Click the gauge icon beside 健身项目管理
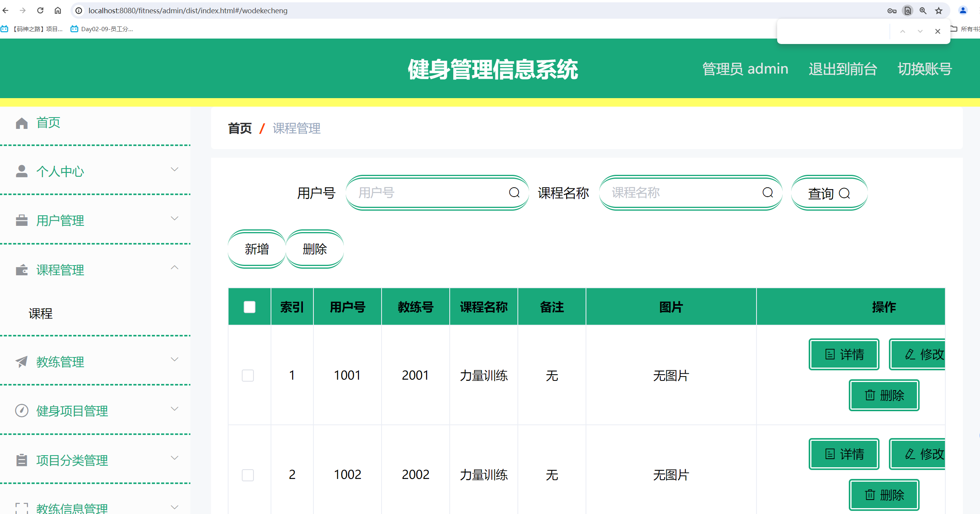980x514 pixels. click(21, 410)
